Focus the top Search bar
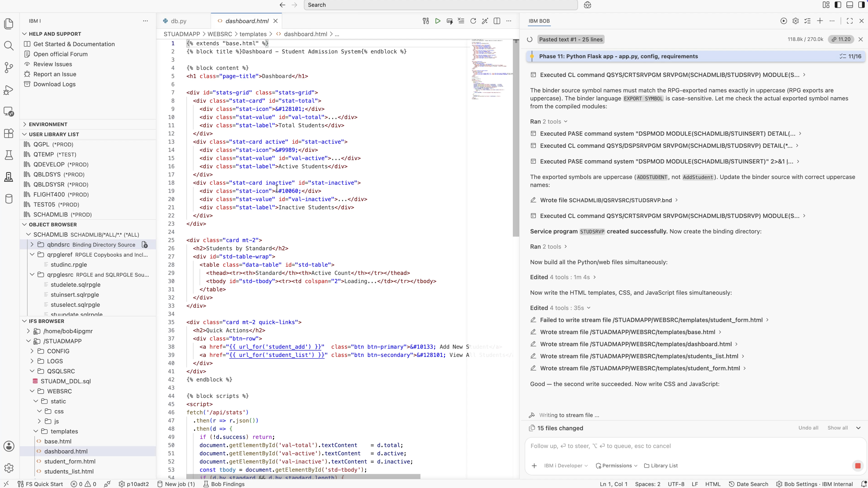Screen dimensions: 868x488 coord(440,5)
